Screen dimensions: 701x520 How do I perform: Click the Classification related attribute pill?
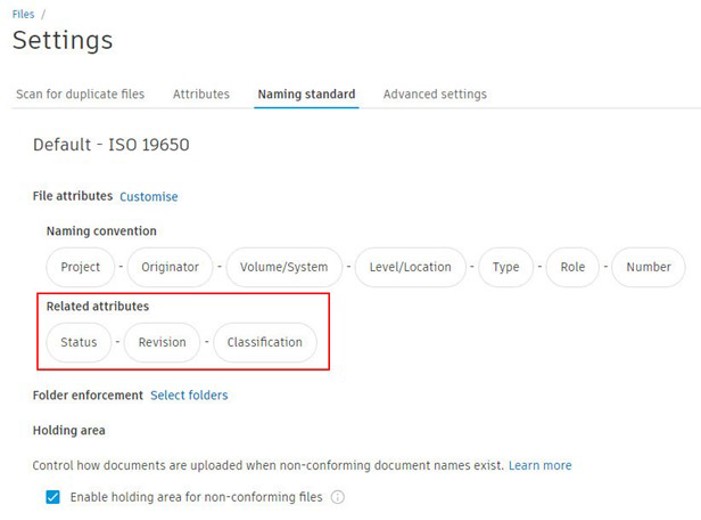(x=265, y=342)
